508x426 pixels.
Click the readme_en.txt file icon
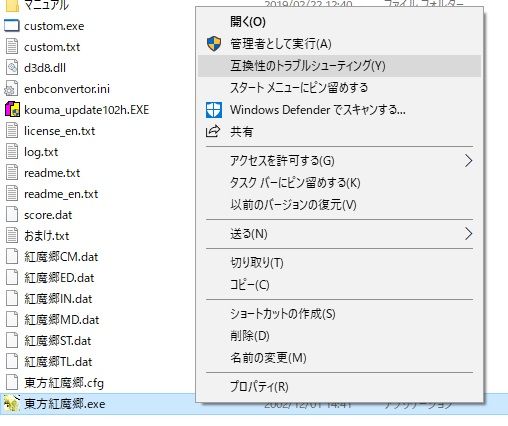12,194
